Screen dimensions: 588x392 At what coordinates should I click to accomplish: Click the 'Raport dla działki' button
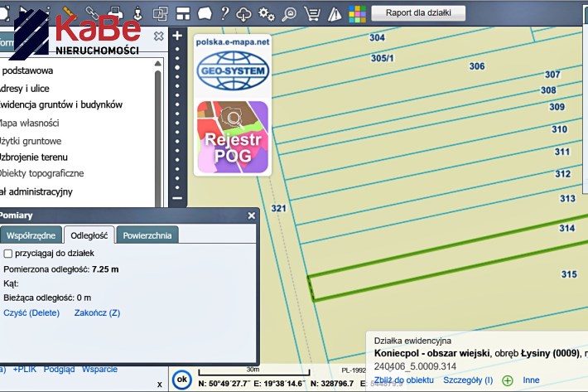(418, 13)
